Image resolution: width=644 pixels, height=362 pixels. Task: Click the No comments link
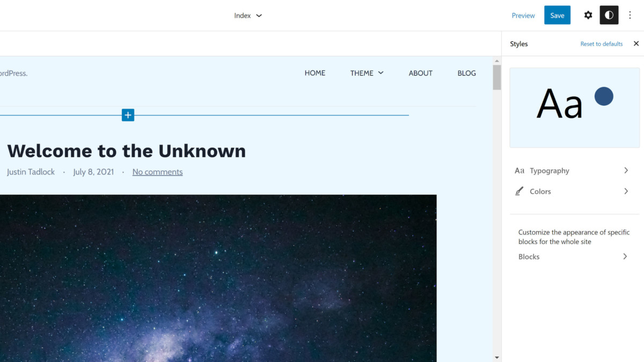coord(157,172)
